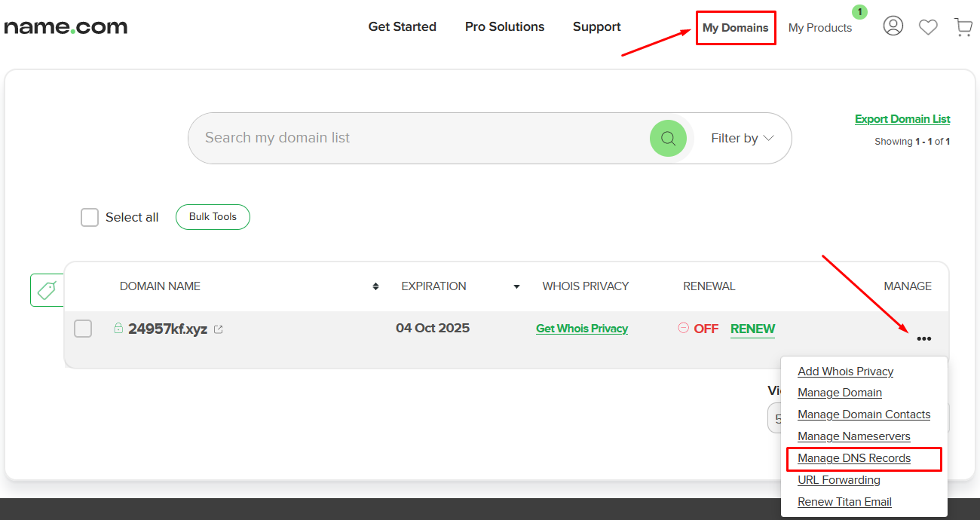Check the checkbox next to 24957kf.xyz
The height and width of the screenshot is (520, 980).
[83, 328]
